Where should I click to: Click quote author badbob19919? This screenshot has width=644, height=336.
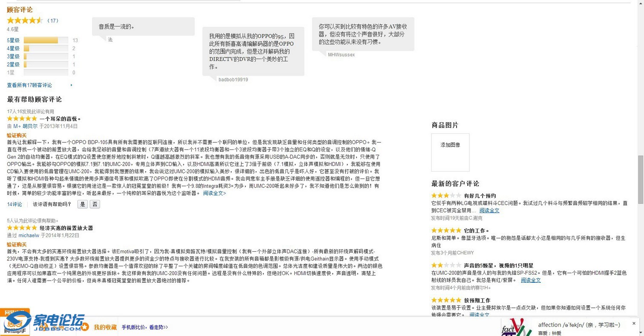click(x=233, y=80)
